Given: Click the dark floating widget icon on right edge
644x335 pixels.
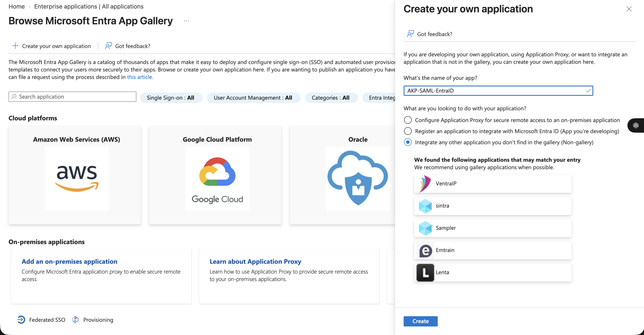Looking at the screenshot, I should pyautogui.click(x=636, y=125).
